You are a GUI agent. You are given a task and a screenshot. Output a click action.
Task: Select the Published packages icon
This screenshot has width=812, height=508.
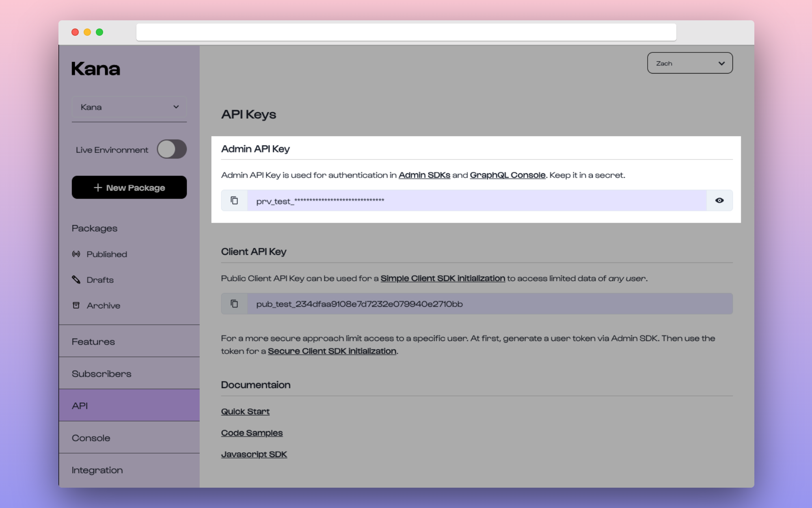click(x=76, y=254)
